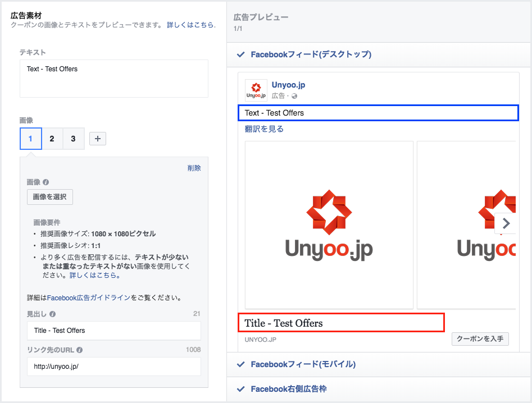Expand the Facebookフィード(モバイル) preview section
Viewport: 532px width, 403px height.
pyautogui.click(x=379, y=364)
